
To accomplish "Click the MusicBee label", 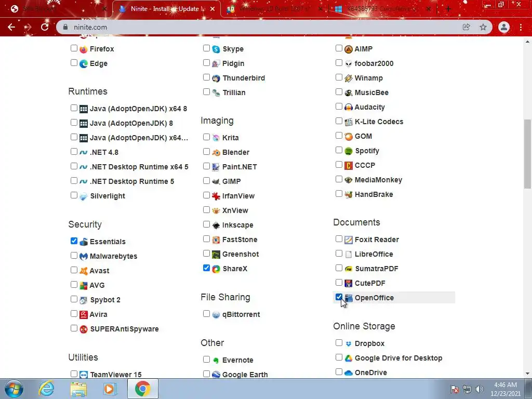I will coord(371,92).
